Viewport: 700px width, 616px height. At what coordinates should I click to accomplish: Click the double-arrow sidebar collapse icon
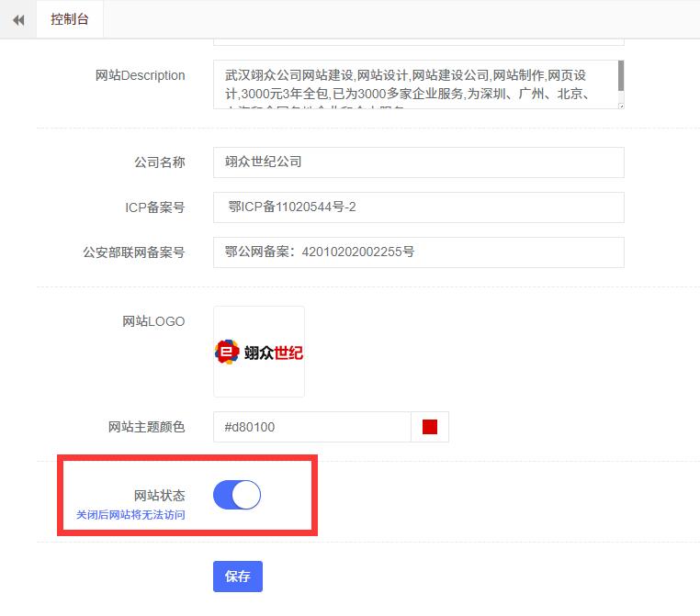[18, 20]
